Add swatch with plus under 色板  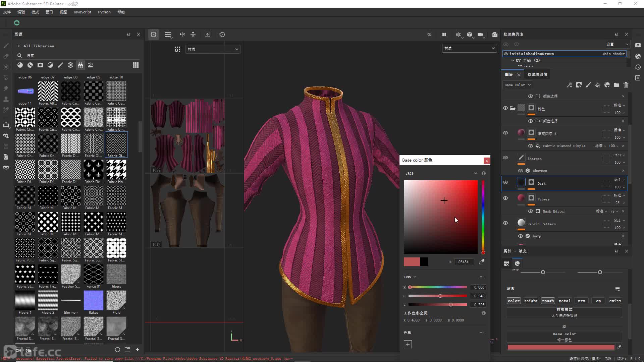(x=408, y=344)
